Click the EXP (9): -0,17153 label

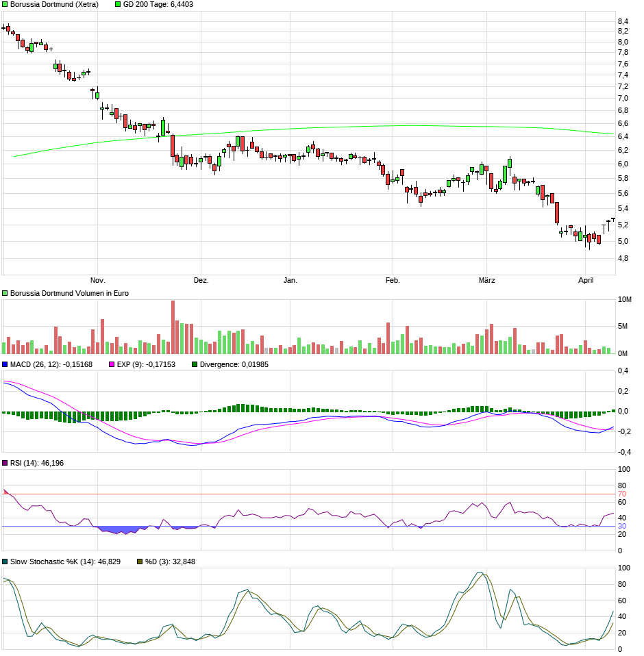146,364
